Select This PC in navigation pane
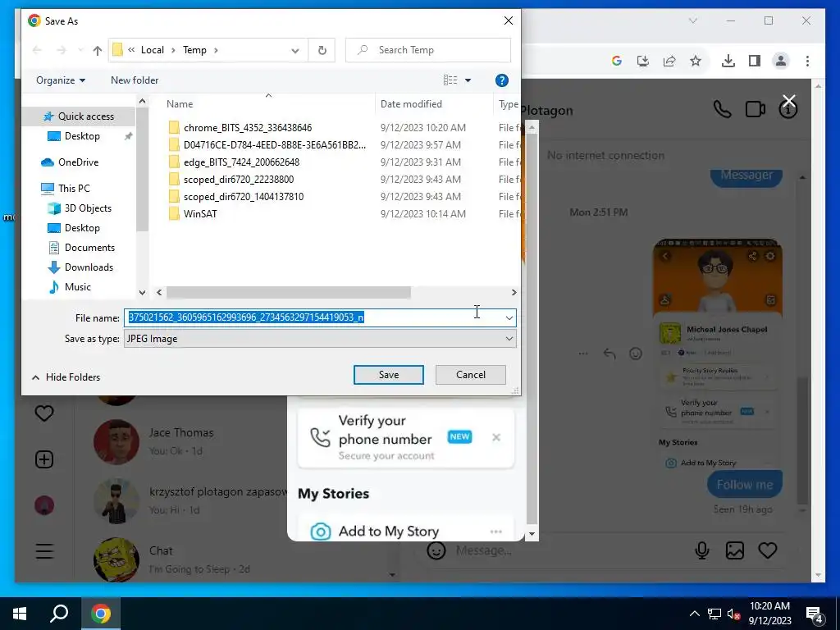Viewport: 840px width, 630px height. pos(74,189)
